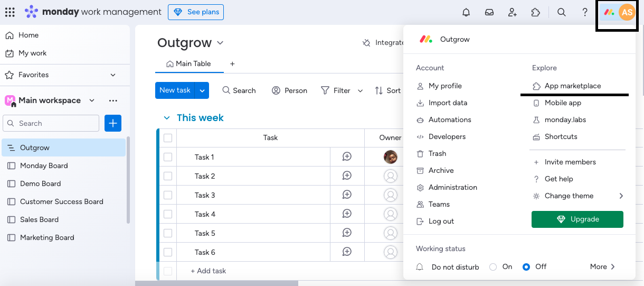
Task: Check the Task 6 row checkbox
Action: click(x=168, y=252)
